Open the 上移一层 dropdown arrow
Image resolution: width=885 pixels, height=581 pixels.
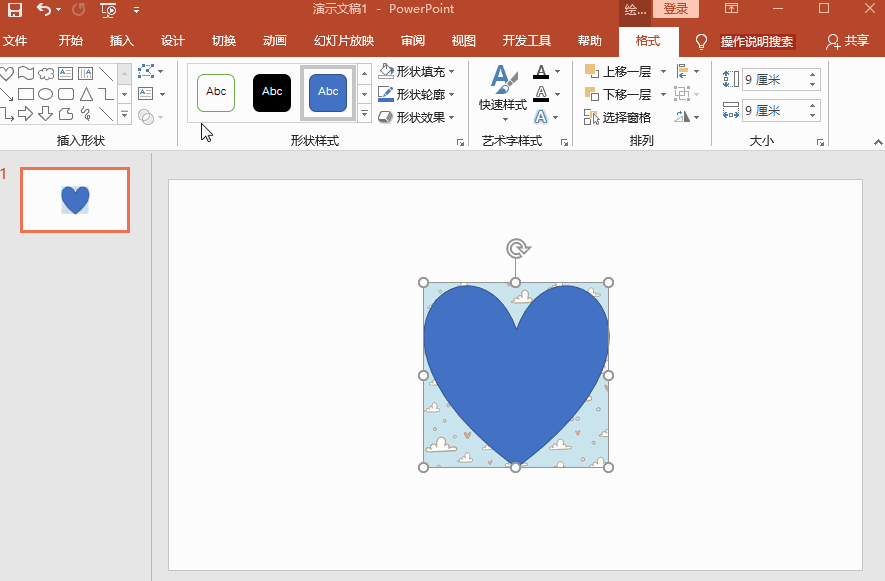664,71
